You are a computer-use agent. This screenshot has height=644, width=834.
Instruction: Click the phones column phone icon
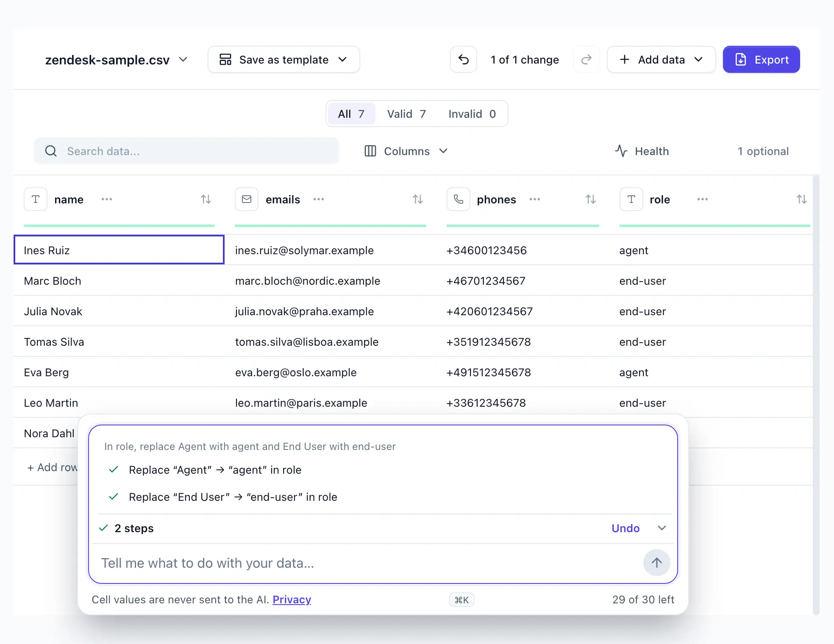point(459,199)
